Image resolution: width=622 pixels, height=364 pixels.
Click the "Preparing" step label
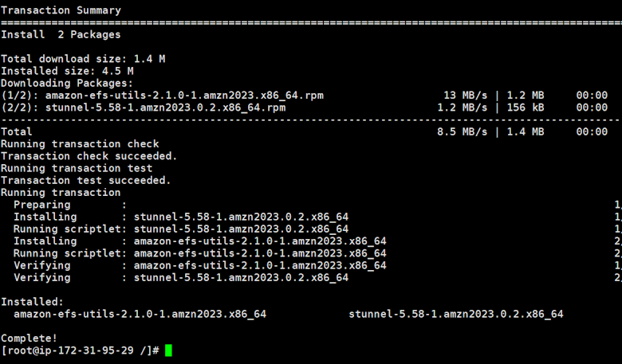(x=42, y=205)
